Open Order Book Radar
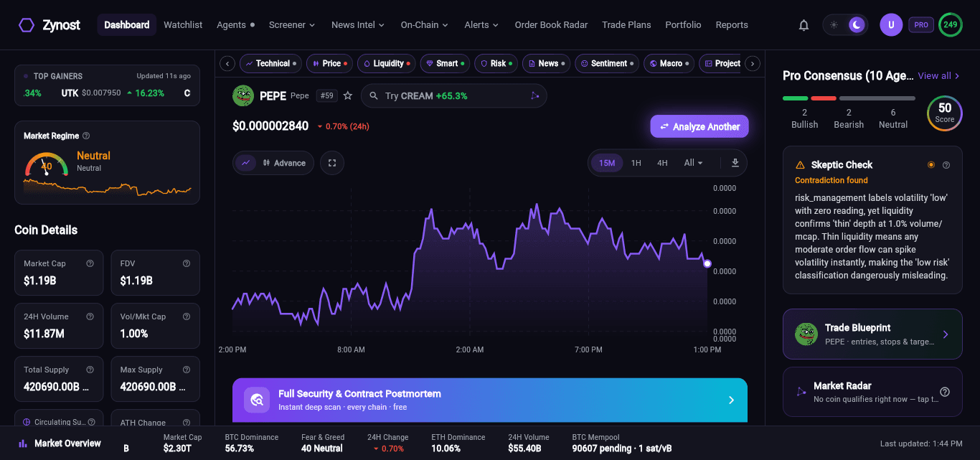 coord(551,25)
